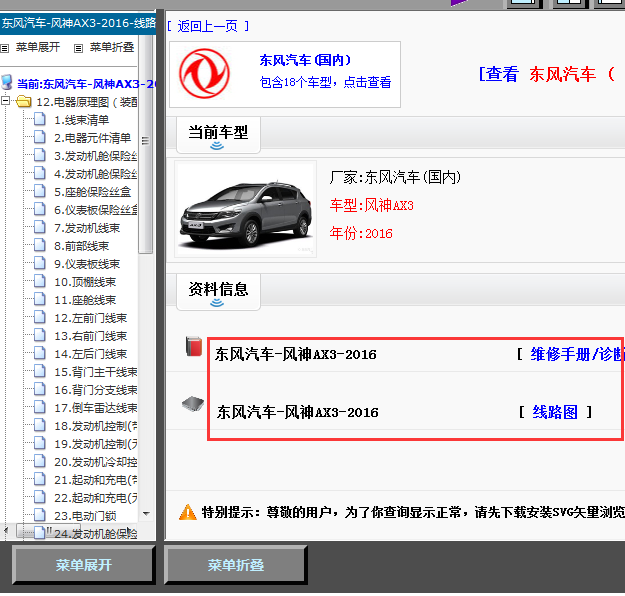Click the computer icon next to 当前:东风汽车
The image size is (625, 596).
point(7,82)
